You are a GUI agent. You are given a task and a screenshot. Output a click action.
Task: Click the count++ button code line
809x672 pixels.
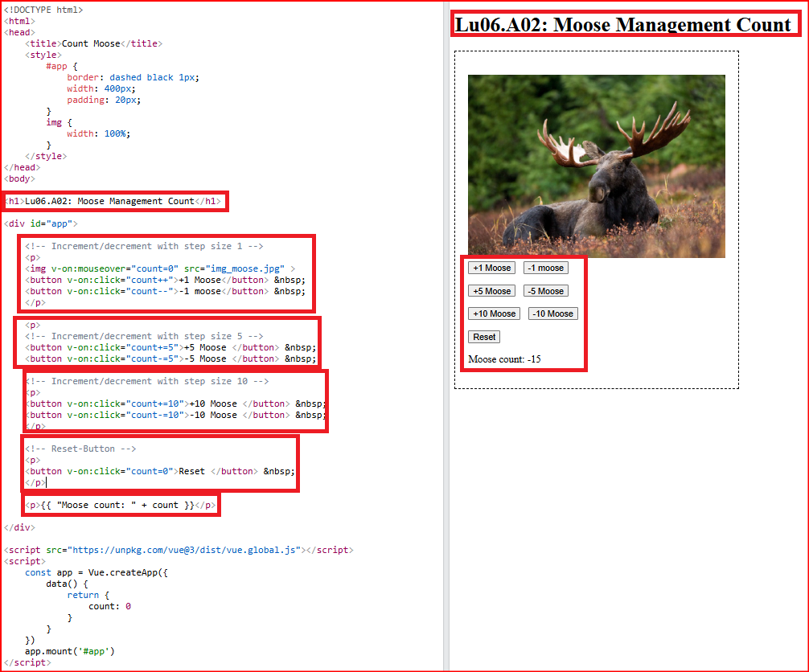(165, 280)
